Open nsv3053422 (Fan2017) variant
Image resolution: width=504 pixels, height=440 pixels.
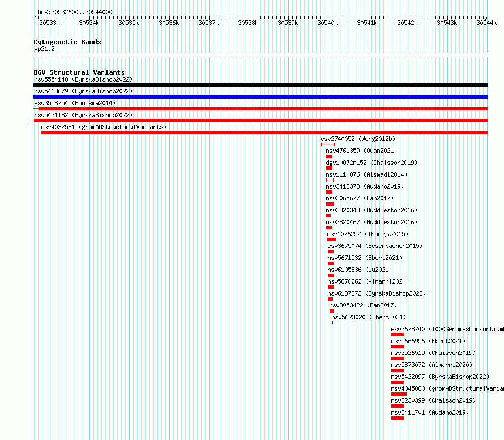click(x=363, y=305)
